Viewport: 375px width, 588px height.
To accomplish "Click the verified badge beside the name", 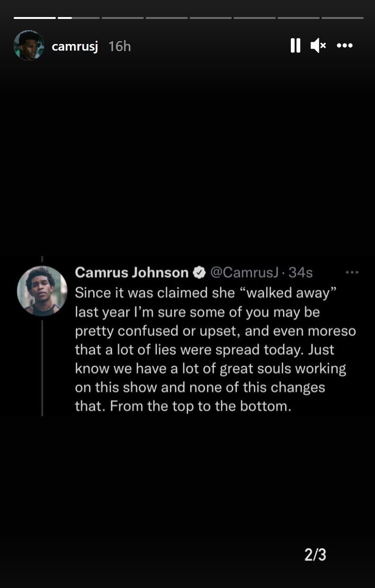I will click(x=199, y=272).
